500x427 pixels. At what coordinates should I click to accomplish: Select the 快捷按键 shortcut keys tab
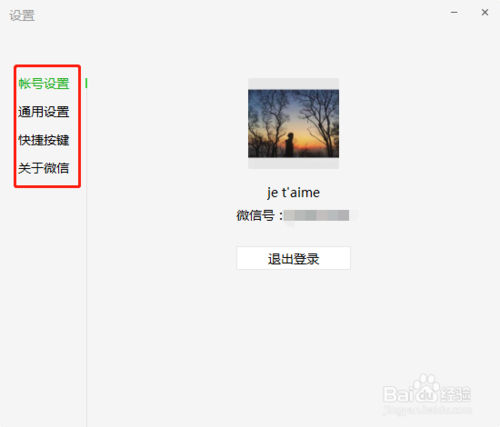[x=44, y=140]
